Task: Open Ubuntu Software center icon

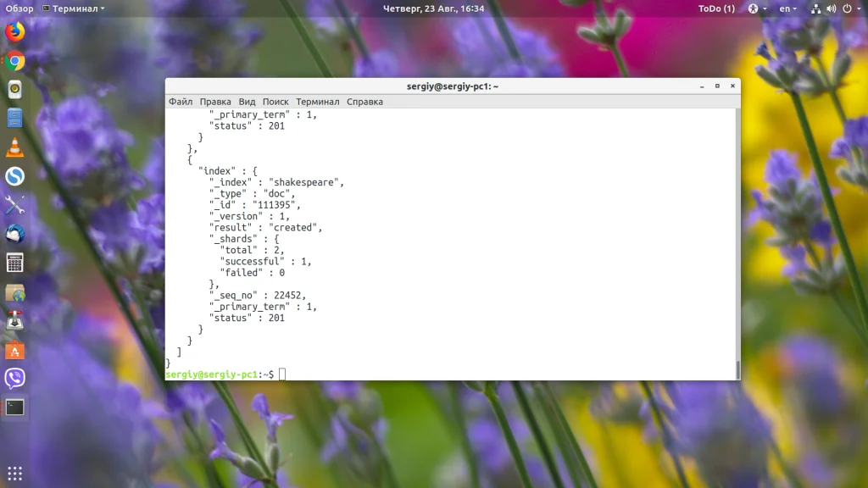Action: tap(15, 350)
